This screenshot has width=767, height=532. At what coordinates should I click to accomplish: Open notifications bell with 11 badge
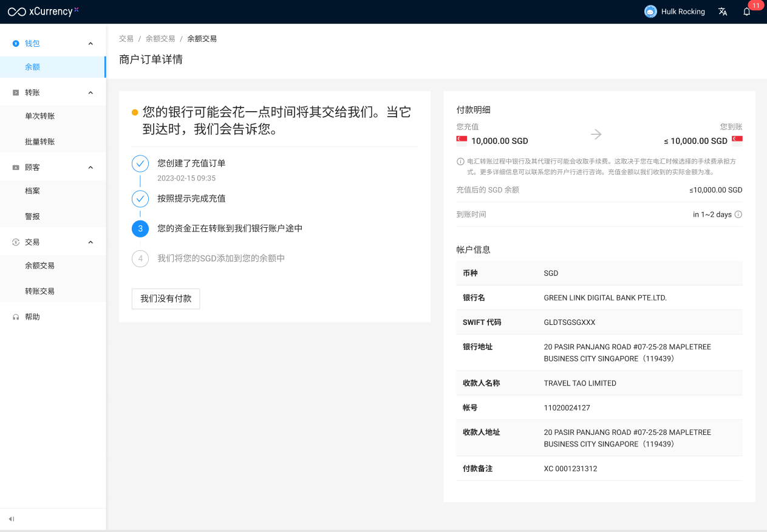point(747,12)
